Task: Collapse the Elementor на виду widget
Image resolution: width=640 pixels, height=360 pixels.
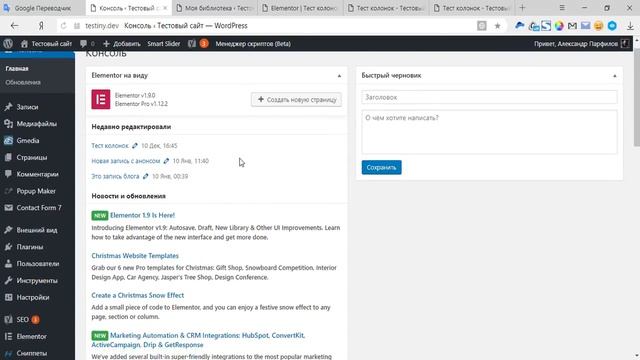Action: (339, 76)
